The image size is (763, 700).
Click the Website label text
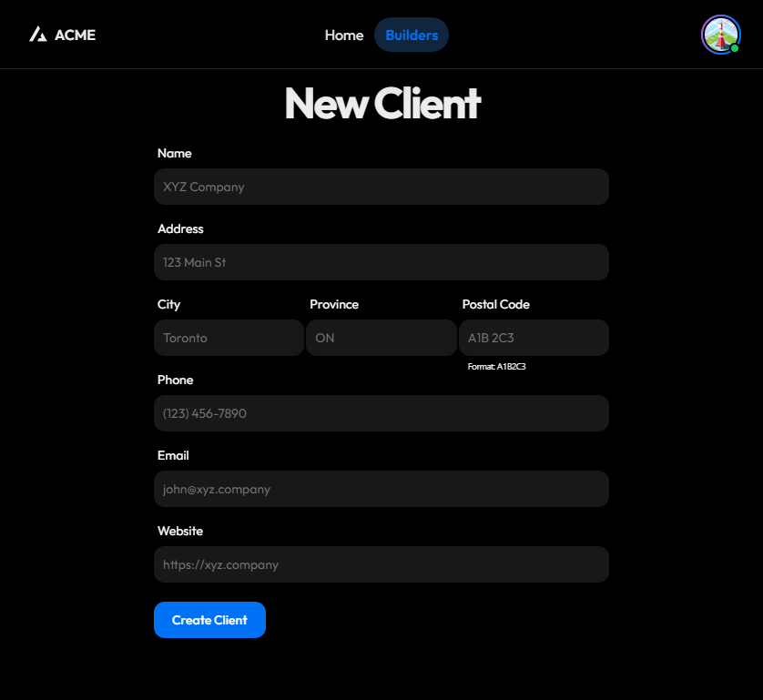180,531
